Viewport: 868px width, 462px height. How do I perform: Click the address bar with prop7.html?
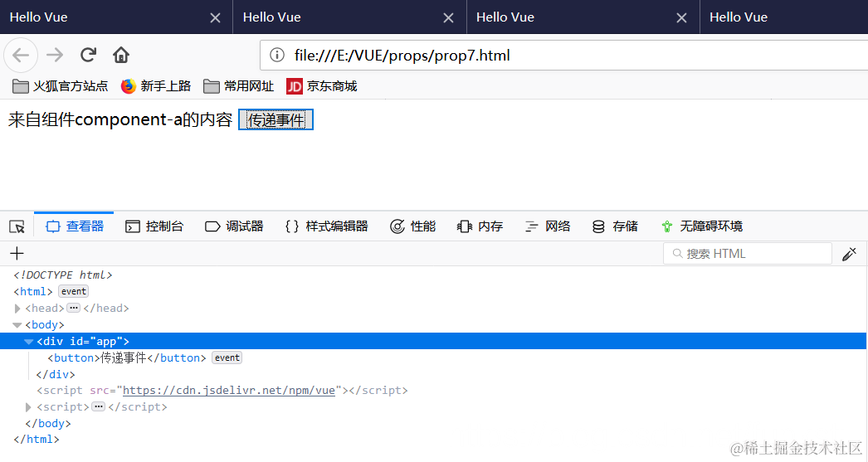(x=563, y=56)
